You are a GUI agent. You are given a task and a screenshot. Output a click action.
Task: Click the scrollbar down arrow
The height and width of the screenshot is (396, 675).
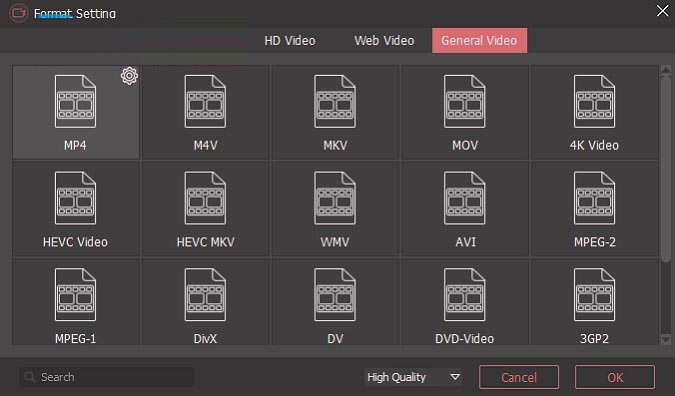pyautogui.click(x=666, y=340)
